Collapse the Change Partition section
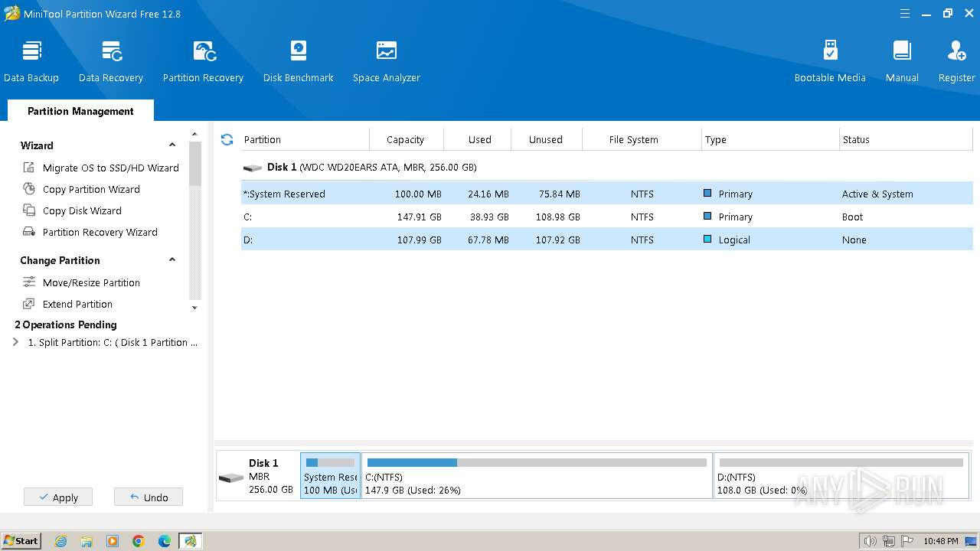980x551 pixels. pyautogui.click(x=172, y=260)
